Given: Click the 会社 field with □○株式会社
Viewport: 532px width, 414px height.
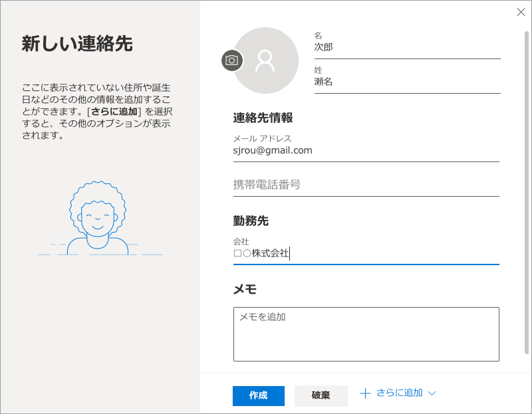Looking at the screenshot, I should (x=366, y=253).
